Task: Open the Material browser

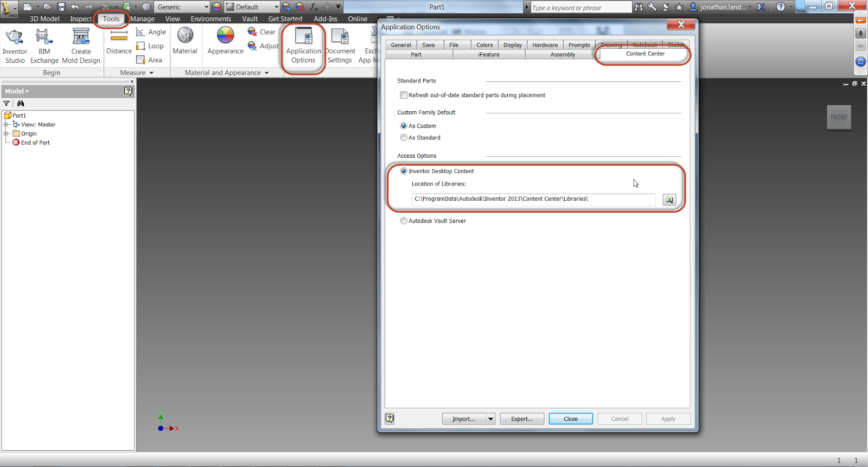Action: 185,41
